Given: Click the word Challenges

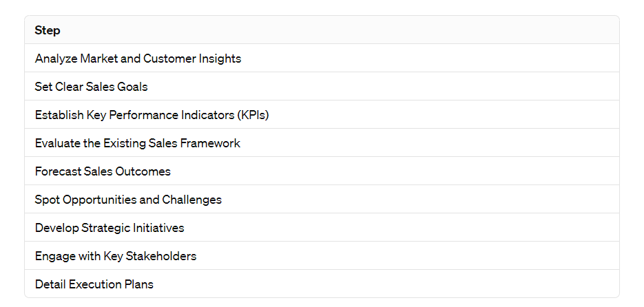Looking at the screenshot, I should coord(191,200).
